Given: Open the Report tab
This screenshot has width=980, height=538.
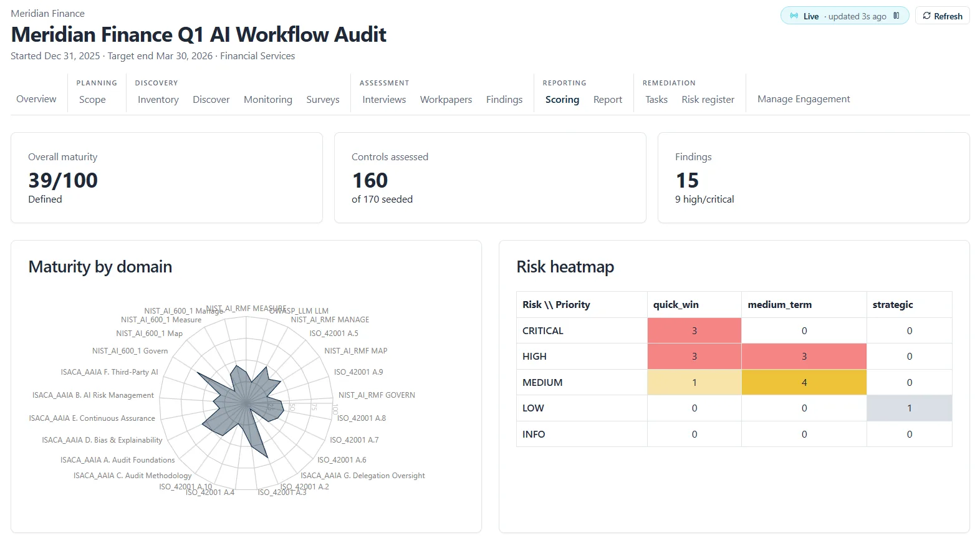Looking at the screenshot, I should (x=608, y=100).
